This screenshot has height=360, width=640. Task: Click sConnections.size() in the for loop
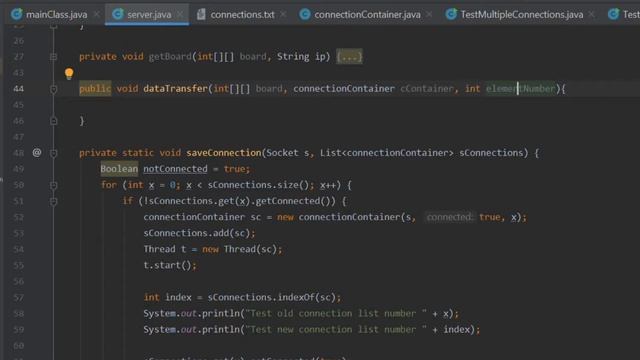click(x=258, y=185)
